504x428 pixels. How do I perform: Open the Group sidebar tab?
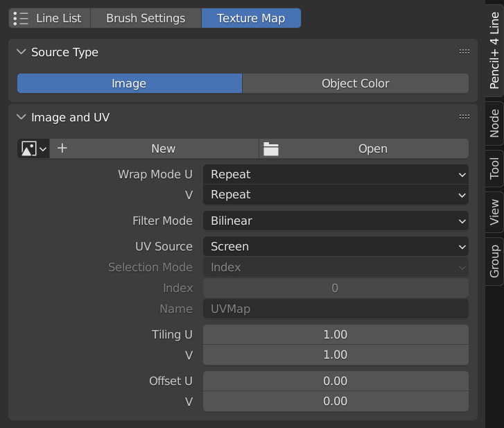pos(494,260)
